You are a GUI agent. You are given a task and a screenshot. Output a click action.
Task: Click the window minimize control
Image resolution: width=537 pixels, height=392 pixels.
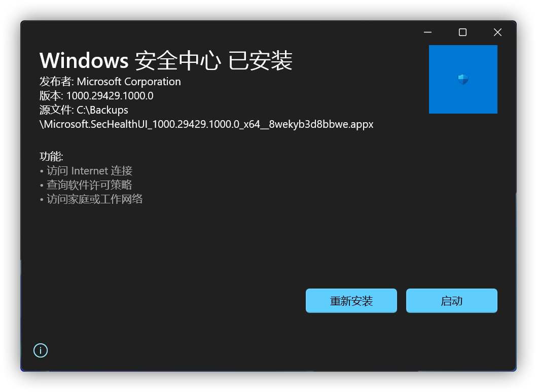click(427, 32)
